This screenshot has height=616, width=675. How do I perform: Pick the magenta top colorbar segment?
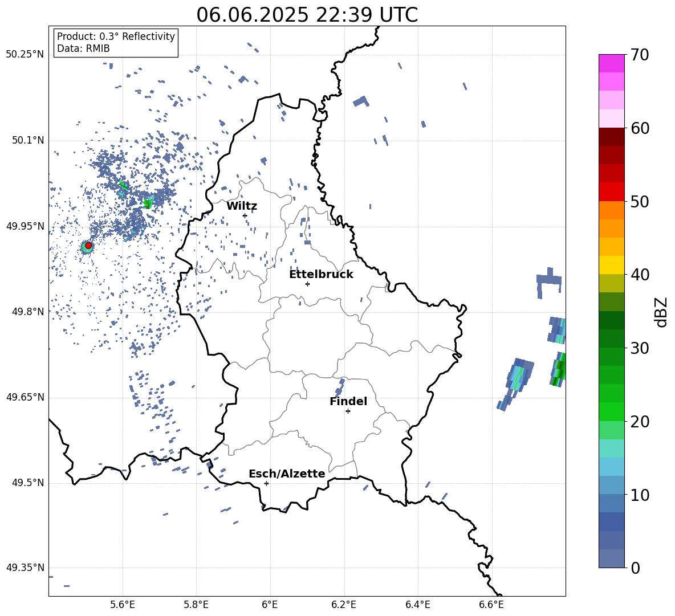[x=611, y=63]
